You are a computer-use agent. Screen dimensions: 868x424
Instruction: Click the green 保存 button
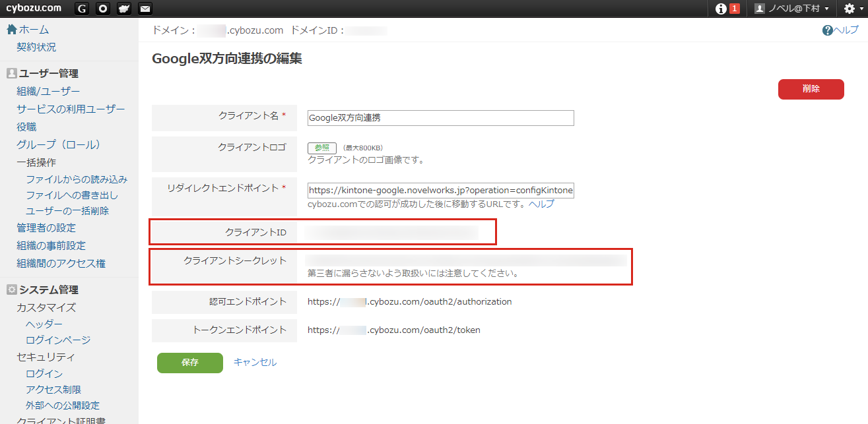(189, 363)
